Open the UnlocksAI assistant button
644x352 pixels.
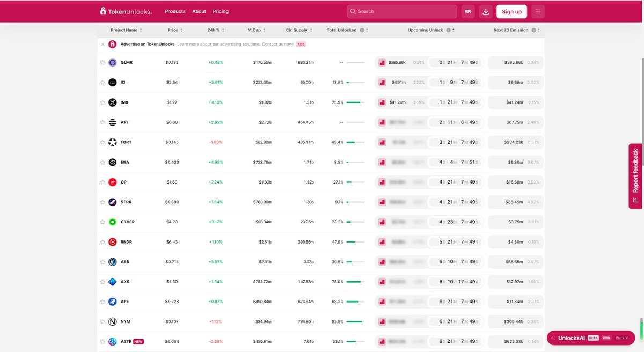coord(590,338)
